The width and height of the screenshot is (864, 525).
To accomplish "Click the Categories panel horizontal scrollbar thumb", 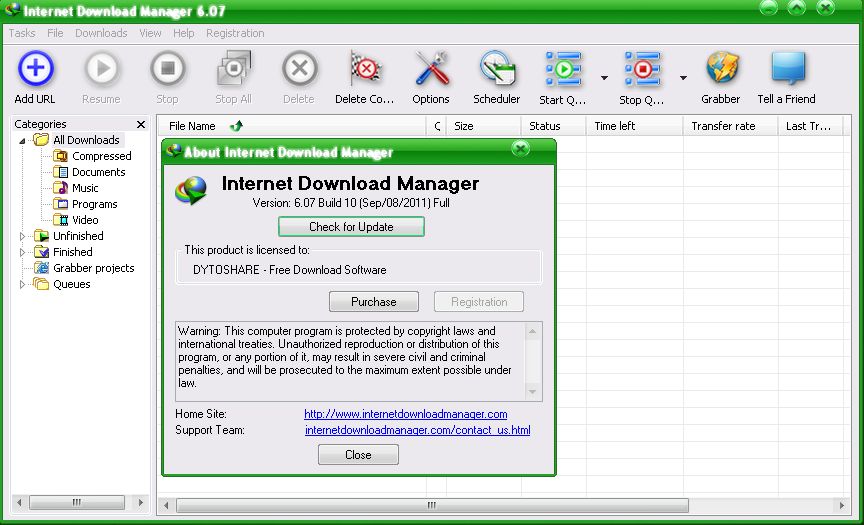I will 77,502.
